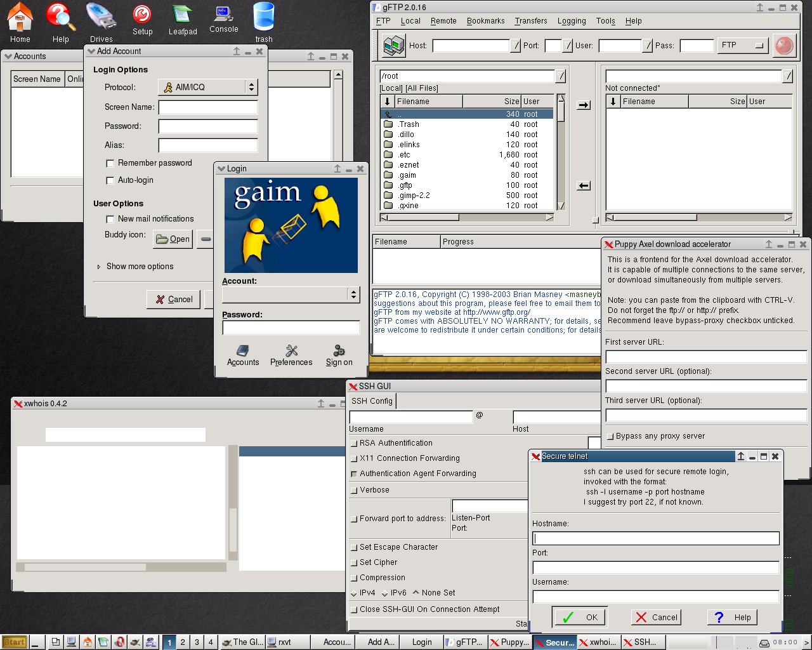
Task: Open the Bookmarks menu in gFTP
Action: [486, 21]
